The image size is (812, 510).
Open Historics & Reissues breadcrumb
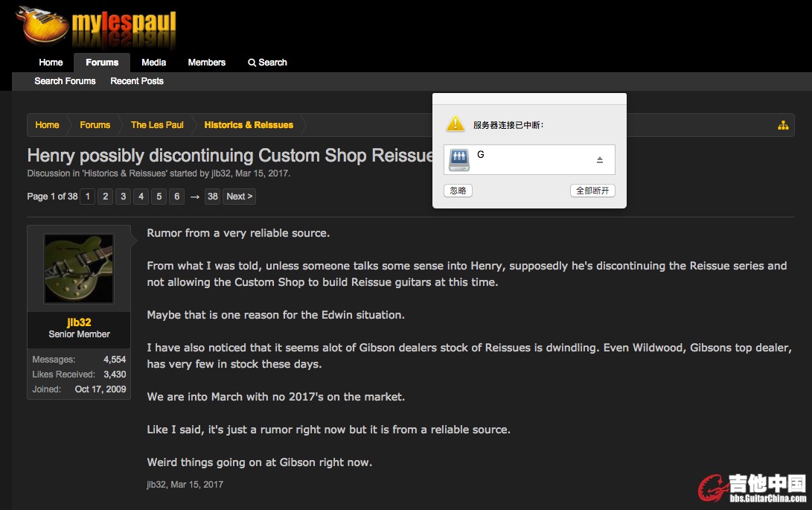(249, 125)
